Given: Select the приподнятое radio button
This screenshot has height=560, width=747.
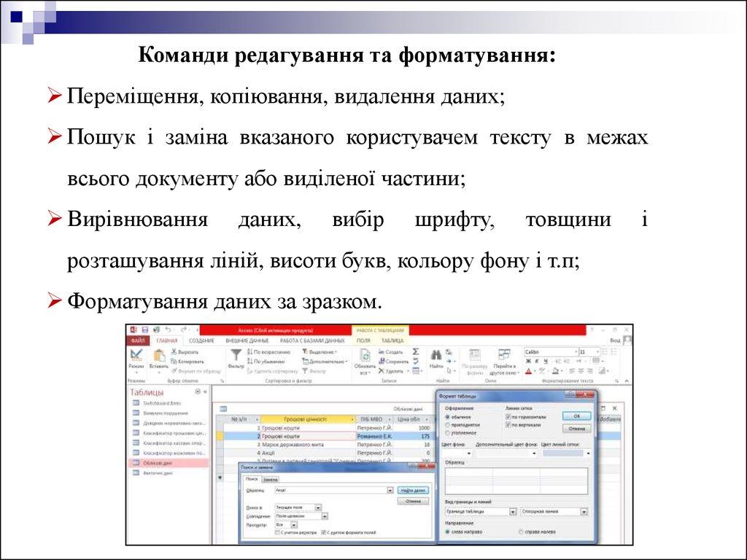Looking at the screenshot, I should click(447, 424).
